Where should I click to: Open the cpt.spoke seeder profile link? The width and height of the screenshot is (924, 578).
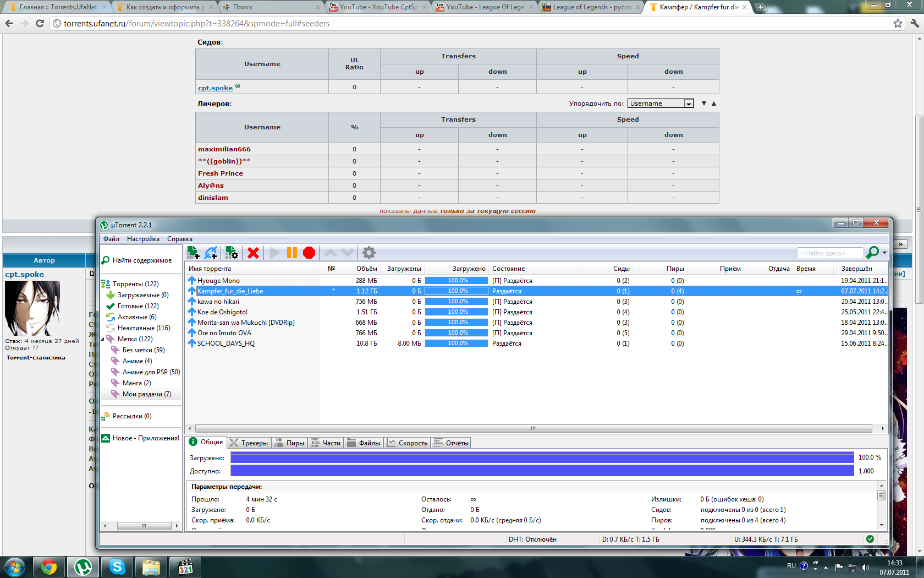click(x=215, y=88)
